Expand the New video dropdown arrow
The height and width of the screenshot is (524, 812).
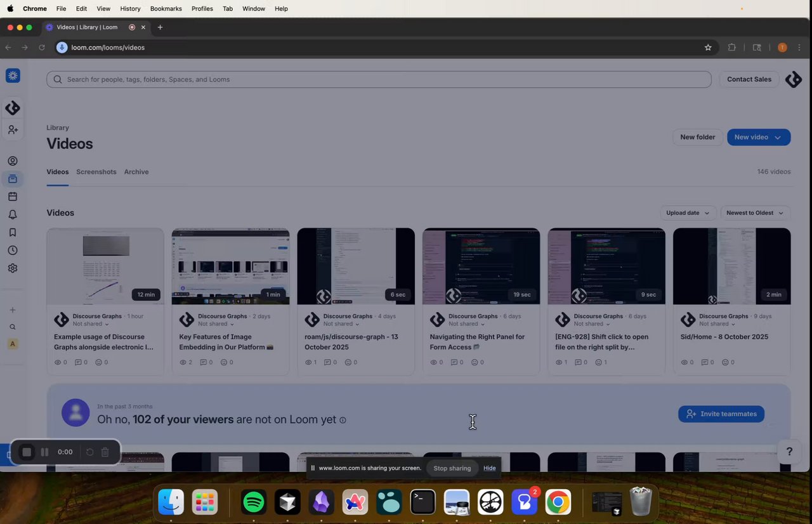778,137
